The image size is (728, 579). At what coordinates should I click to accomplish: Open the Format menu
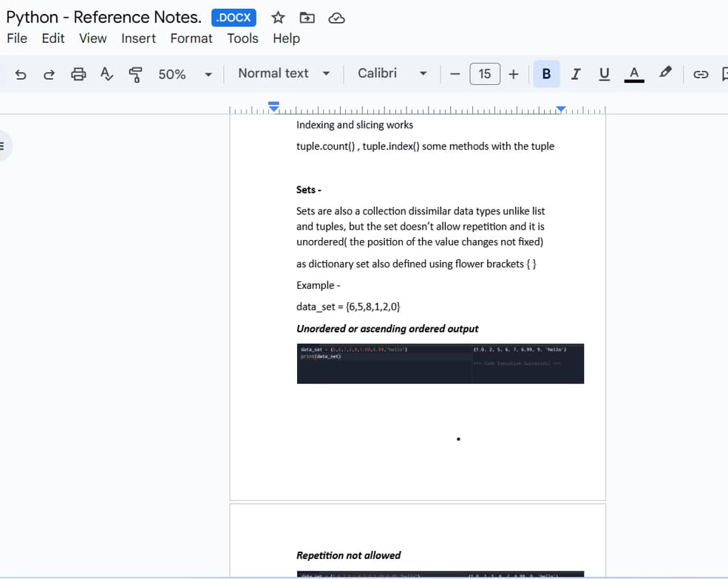pos(191,38)
